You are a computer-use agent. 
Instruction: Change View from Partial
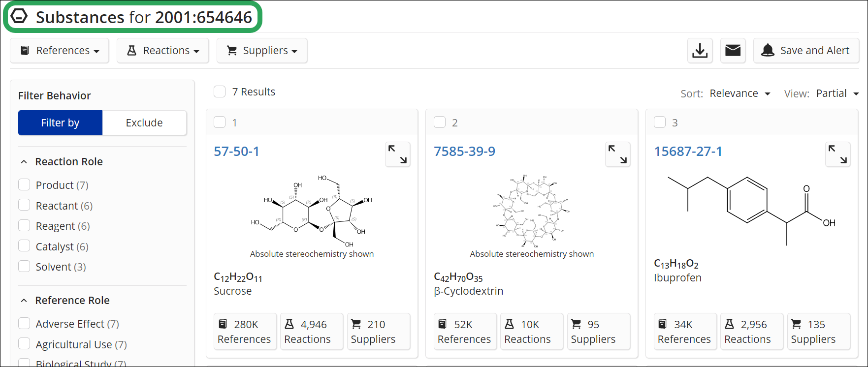tap(837, 93)
